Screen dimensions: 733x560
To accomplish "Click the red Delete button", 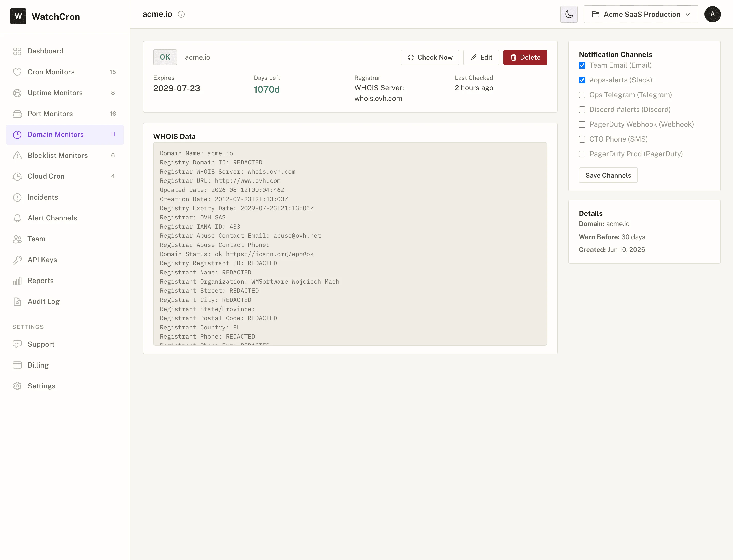I will [525, 57].
